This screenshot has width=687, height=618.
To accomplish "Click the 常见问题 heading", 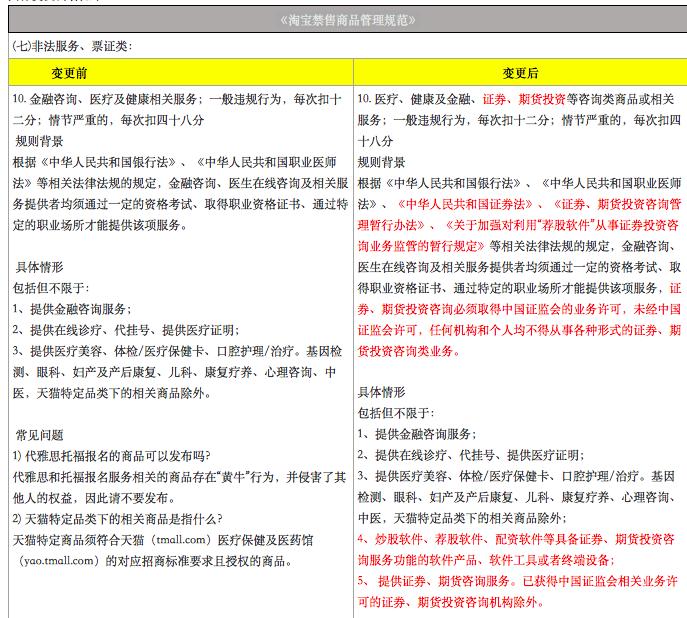I will (39, 435).
